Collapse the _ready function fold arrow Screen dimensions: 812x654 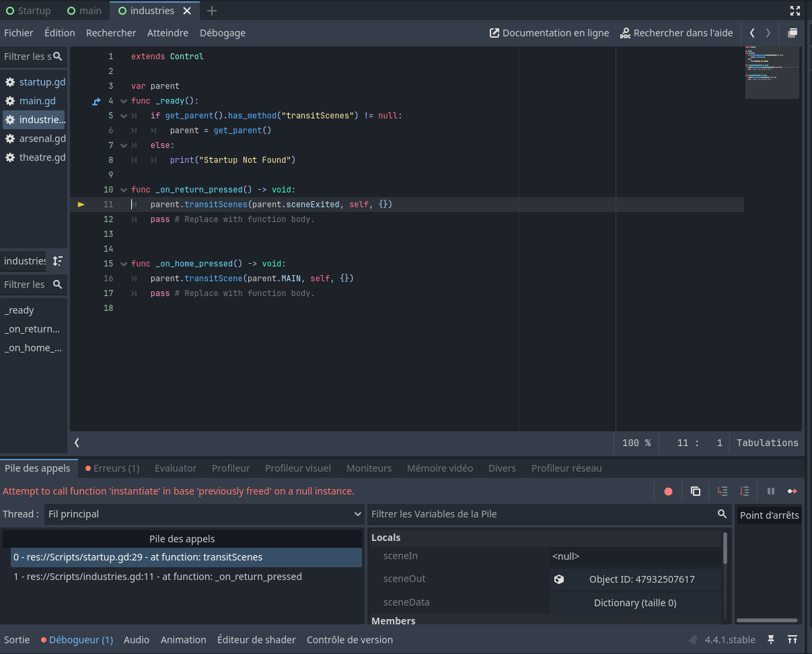123,100
